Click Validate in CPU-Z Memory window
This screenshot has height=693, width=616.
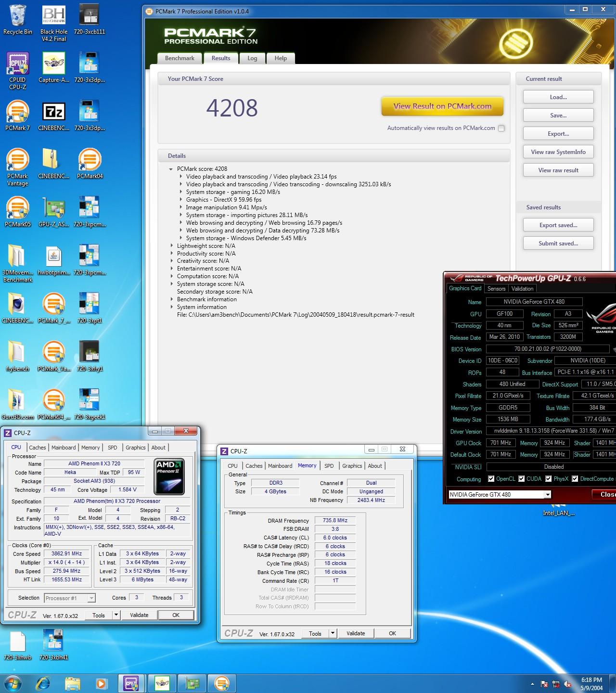point(356,633)
